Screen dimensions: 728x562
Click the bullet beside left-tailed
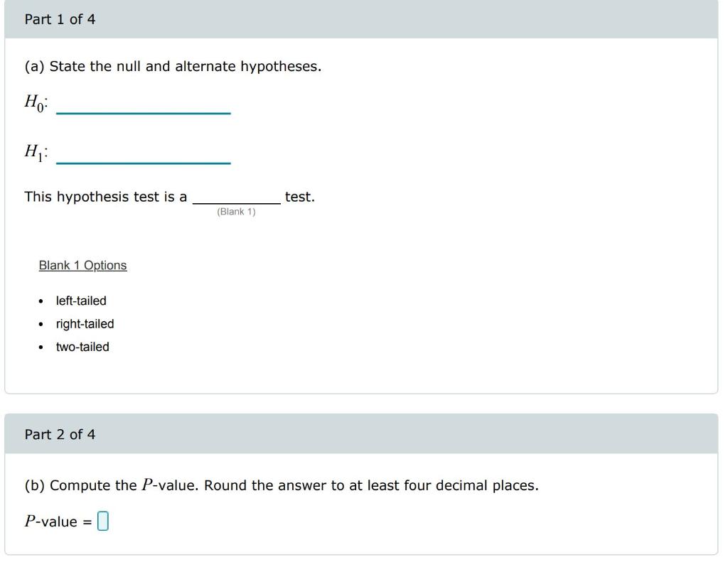(x=41, y=301)
